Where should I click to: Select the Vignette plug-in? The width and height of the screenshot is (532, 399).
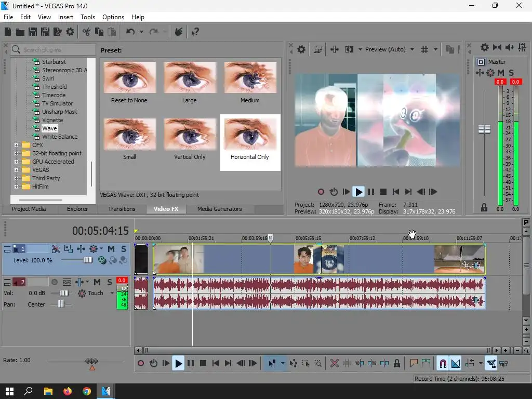[52, 120]
